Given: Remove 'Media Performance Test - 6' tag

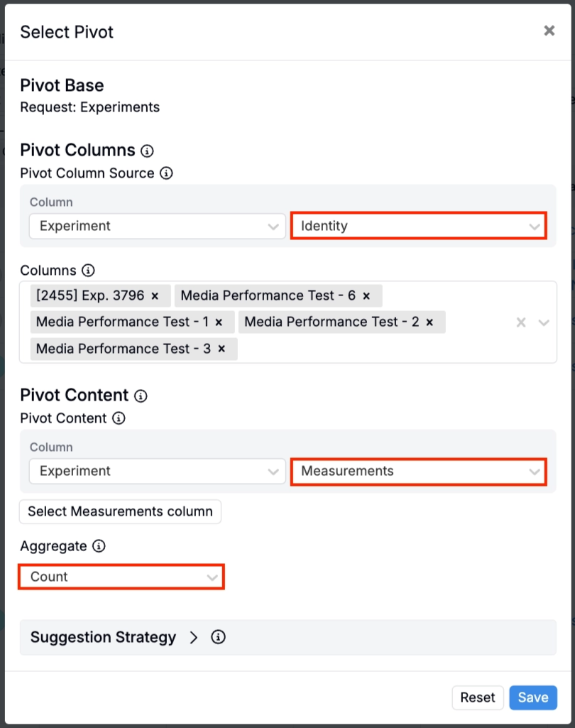Looking at the screenshot, I should click(x=366, y=295).
